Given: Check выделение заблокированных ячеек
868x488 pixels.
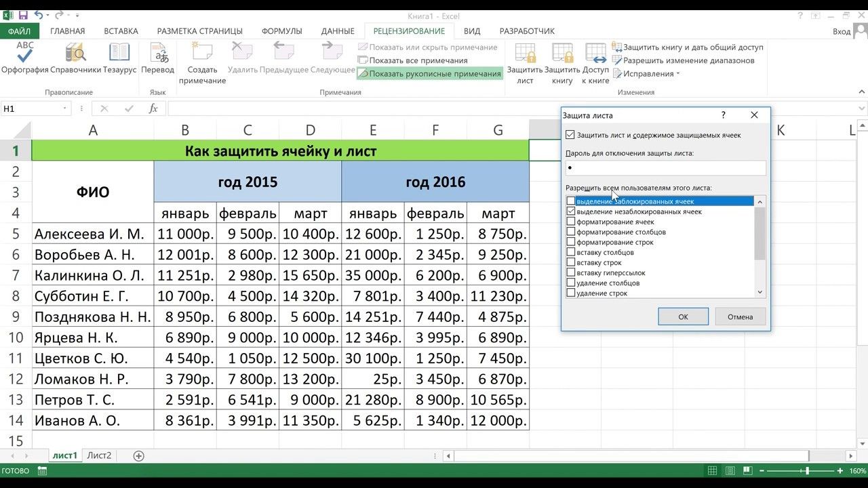Looking at the screenshot, I should [570, 201].
